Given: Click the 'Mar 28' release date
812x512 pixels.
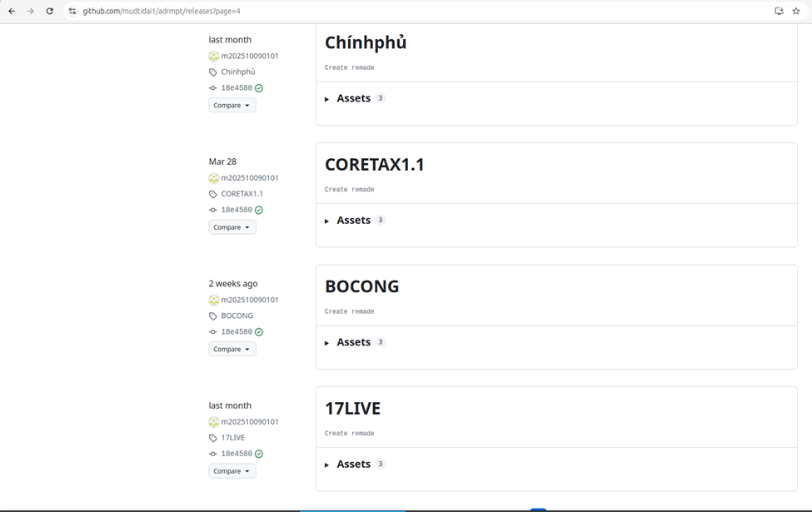Looking at the screenshot, I should [x=222, y=162].
